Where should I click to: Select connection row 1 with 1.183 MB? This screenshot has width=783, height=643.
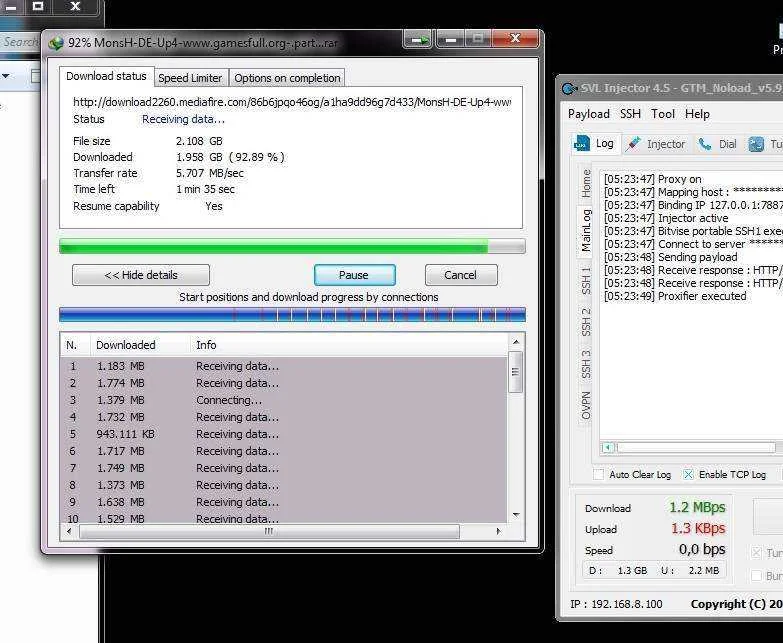coord(284,366)
